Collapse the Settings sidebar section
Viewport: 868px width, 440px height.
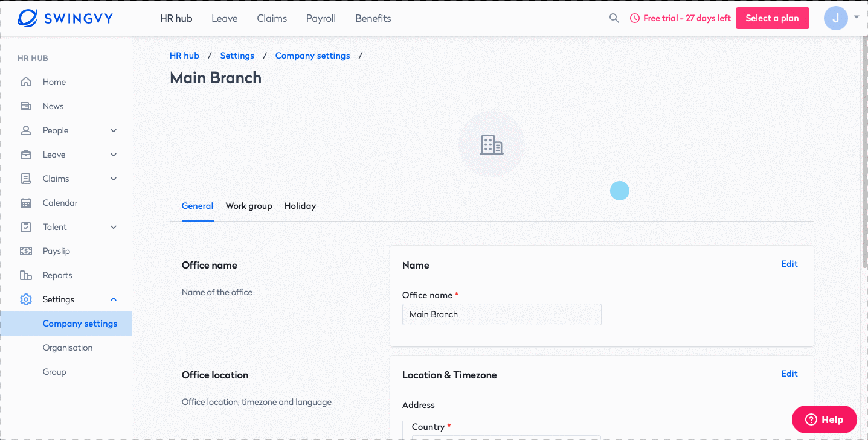[114, 299]
